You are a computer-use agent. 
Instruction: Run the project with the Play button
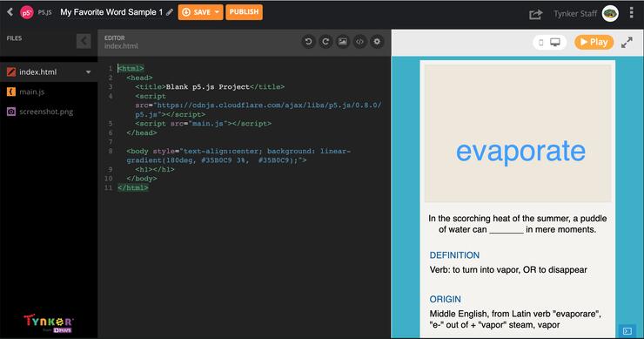[594, 42]
